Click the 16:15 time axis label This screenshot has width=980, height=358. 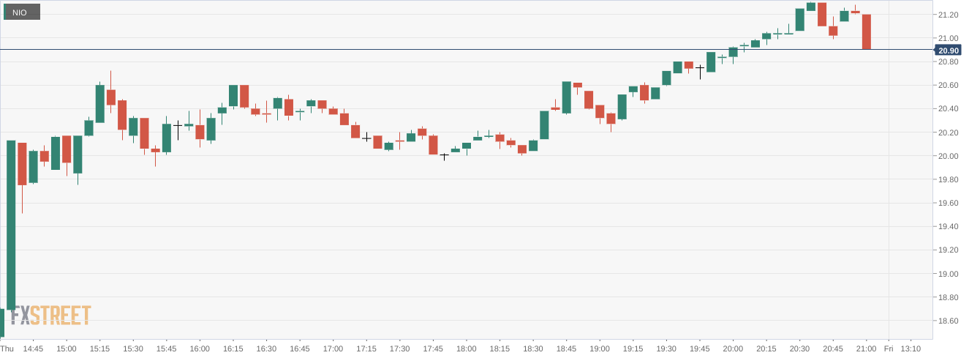[233, 348]
